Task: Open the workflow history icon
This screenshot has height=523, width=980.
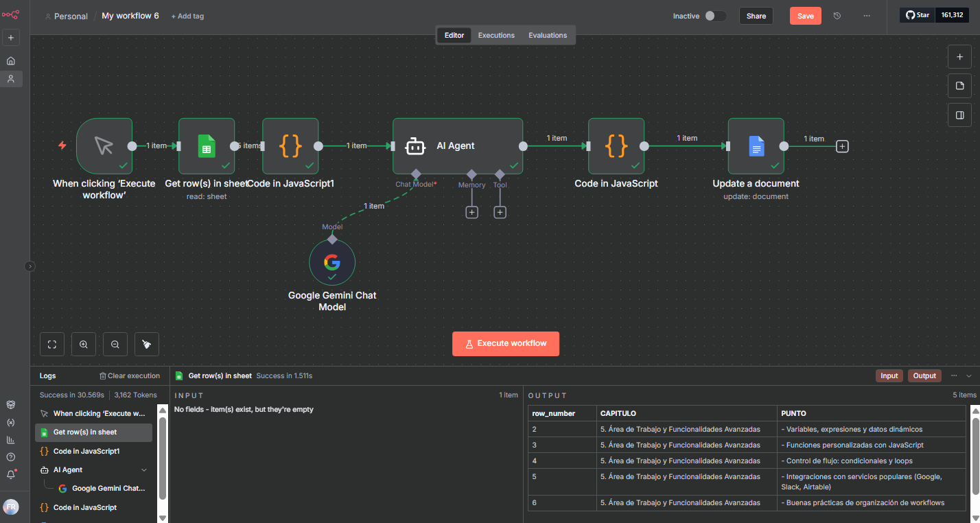Action: 837,16
